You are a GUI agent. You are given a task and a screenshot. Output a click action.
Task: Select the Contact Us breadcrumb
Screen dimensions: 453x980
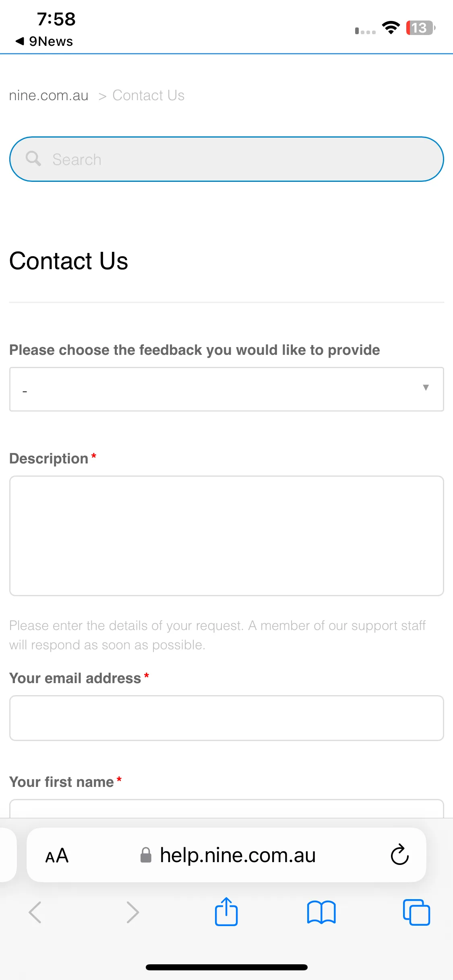tap(148, 95)
